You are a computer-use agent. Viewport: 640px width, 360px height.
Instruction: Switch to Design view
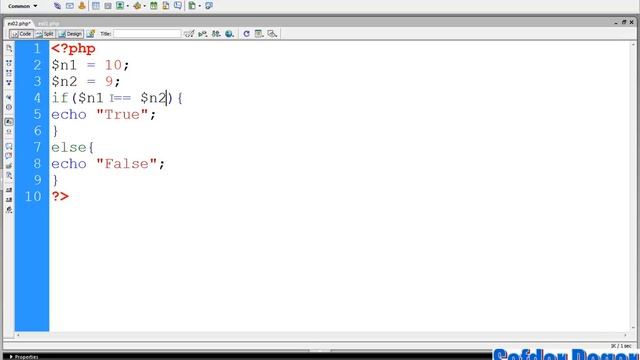(70, 34)
